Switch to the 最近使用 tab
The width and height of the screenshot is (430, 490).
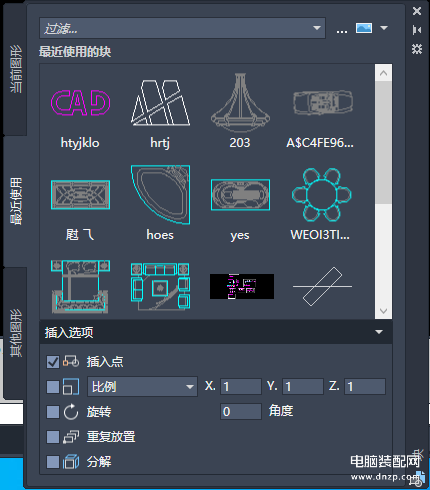point(15,201)
